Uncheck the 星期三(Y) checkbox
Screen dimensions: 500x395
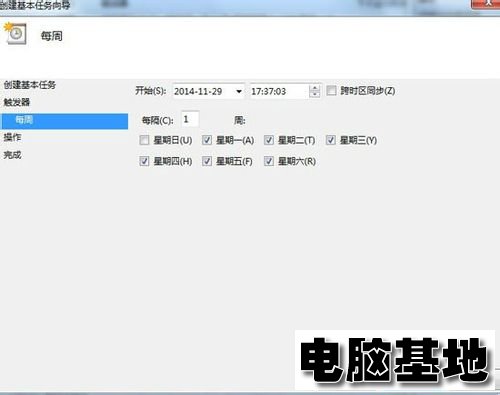[331, 140]
